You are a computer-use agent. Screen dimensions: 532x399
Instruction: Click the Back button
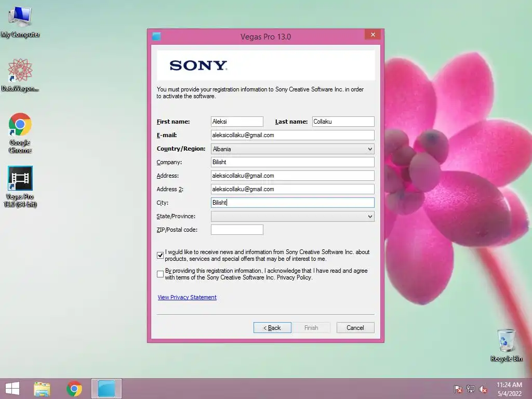point(272,328)
